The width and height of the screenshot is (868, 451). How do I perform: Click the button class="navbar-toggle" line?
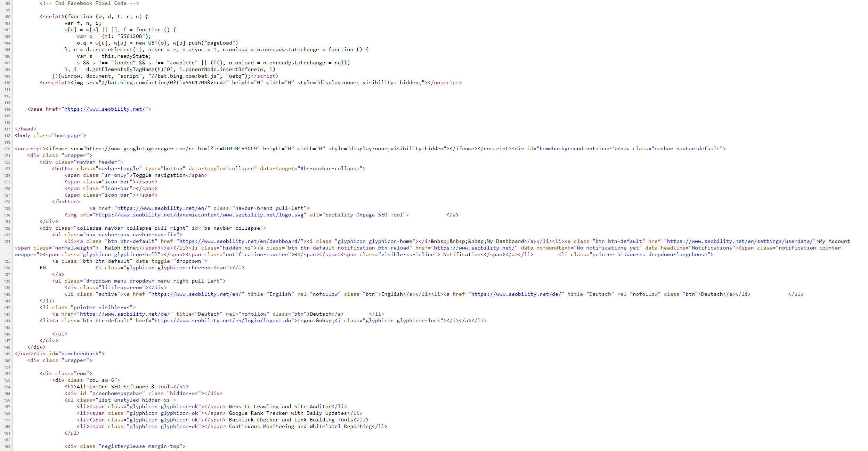click(209, 168)
